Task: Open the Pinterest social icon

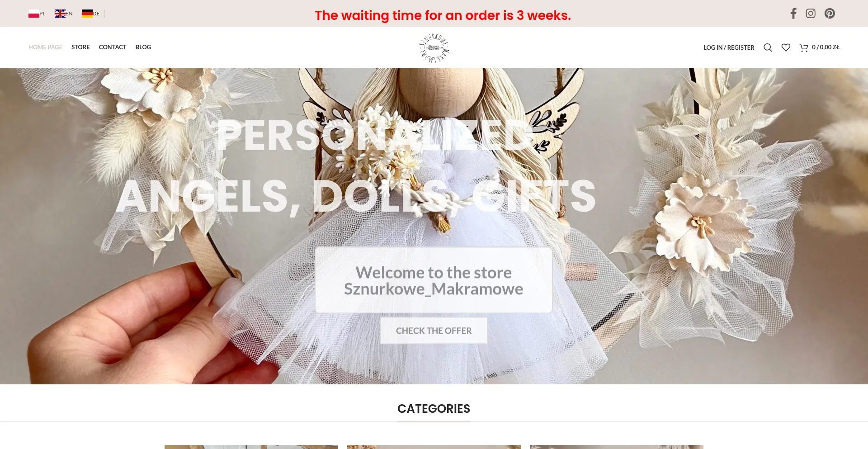Action: pyautogui.click(x=830, y=14)
